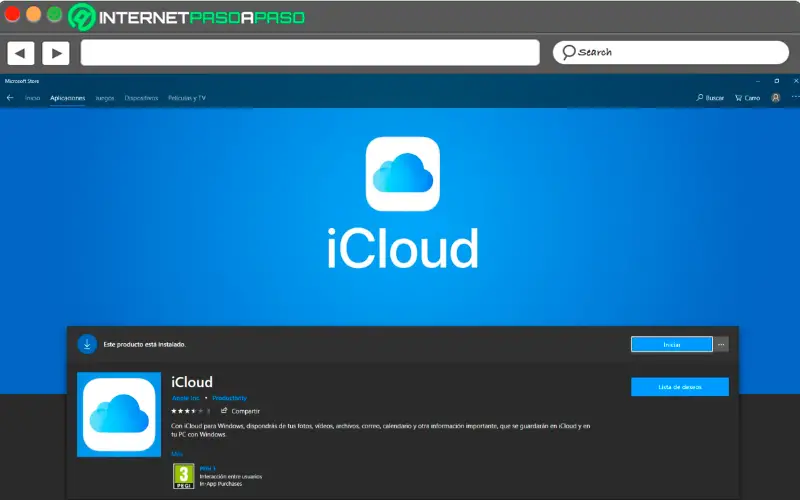800x500 pixels.
Task: Open the Productivity category link
Action: tap(230, 398)
